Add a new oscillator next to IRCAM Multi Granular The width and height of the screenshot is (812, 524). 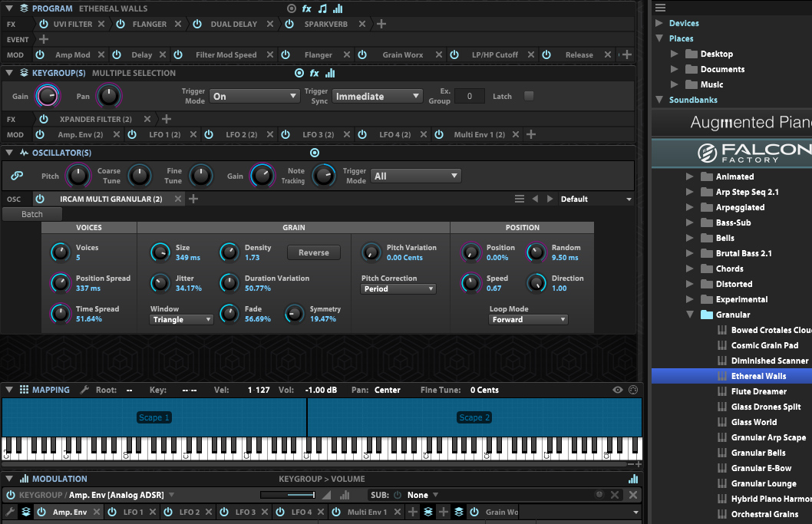193,199
